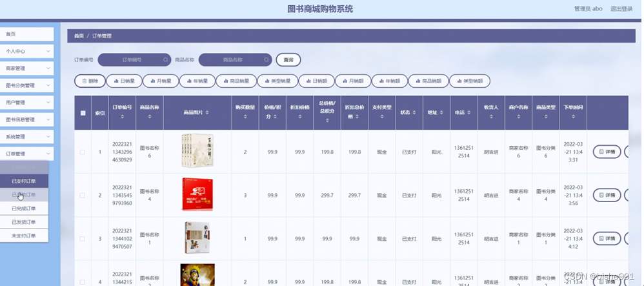Viewport: 644px width, 286px height.
Task: Click order number 20223211343296 4630929
Action: pyautogui.click(x=122, y=152)
